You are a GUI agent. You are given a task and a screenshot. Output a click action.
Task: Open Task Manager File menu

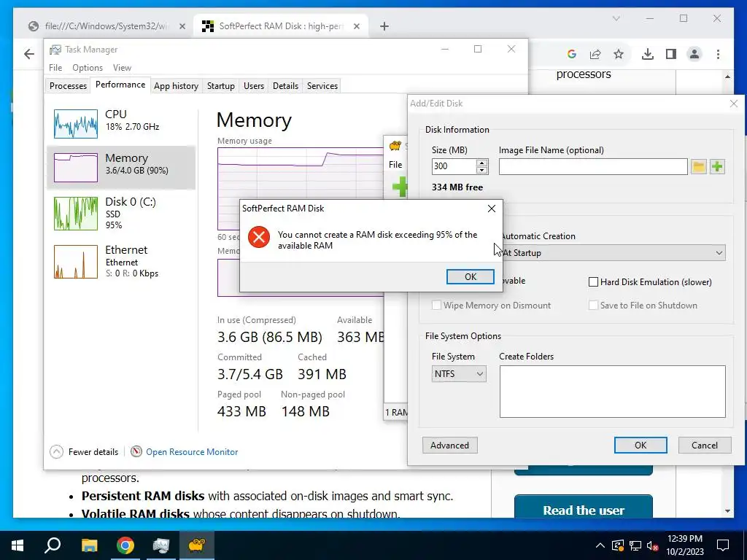tap(55, 68)
